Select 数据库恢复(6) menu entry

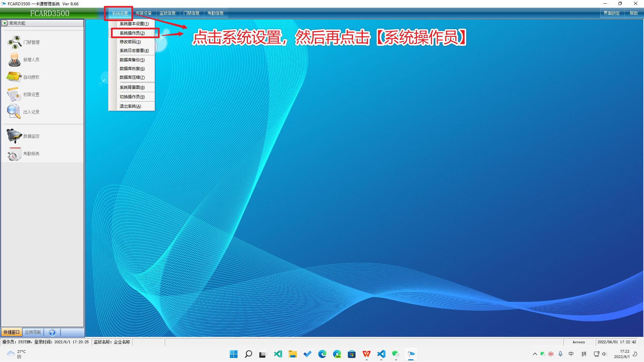click(132, 69)
